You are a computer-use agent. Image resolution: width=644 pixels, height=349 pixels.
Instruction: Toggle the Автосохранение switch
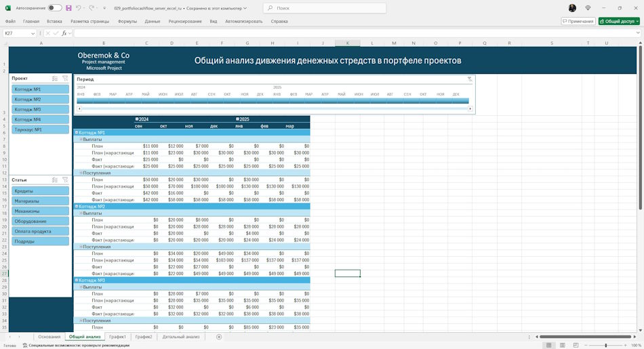click(55, 8)
